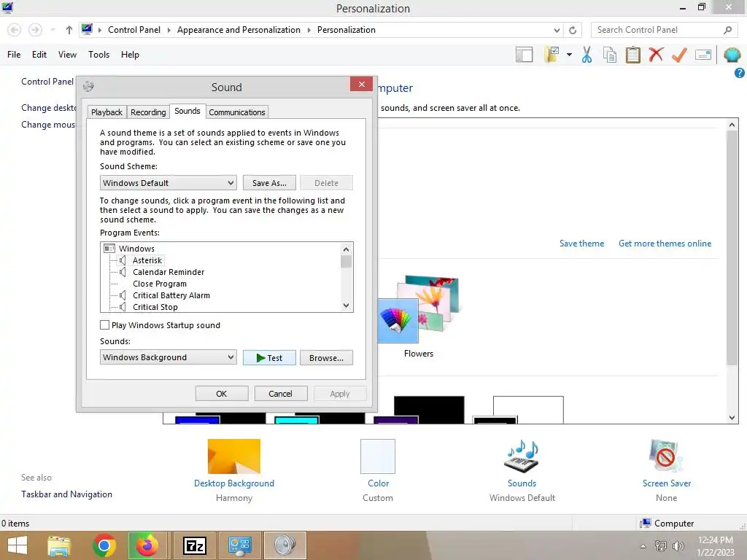Open Taskbar and Navigation link
Image resolution: width=747 pixels, height=560 pixels.
coord(66,494)
